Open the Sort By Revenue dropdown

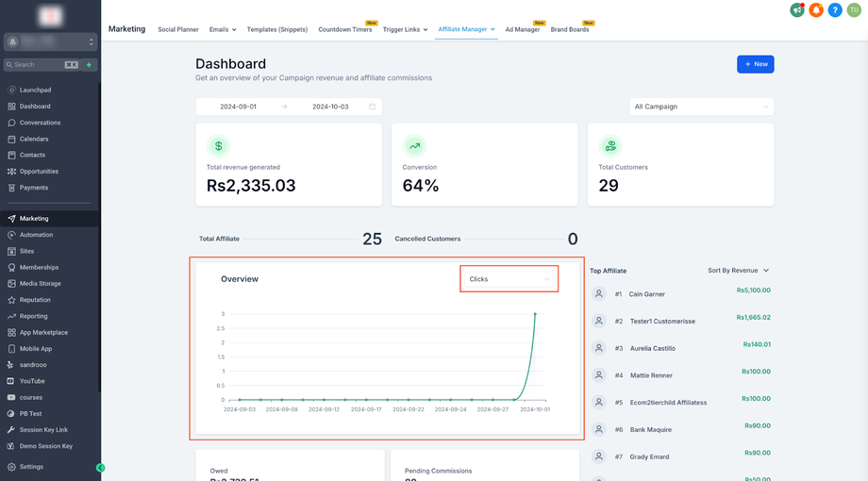[x=738, y=271]
